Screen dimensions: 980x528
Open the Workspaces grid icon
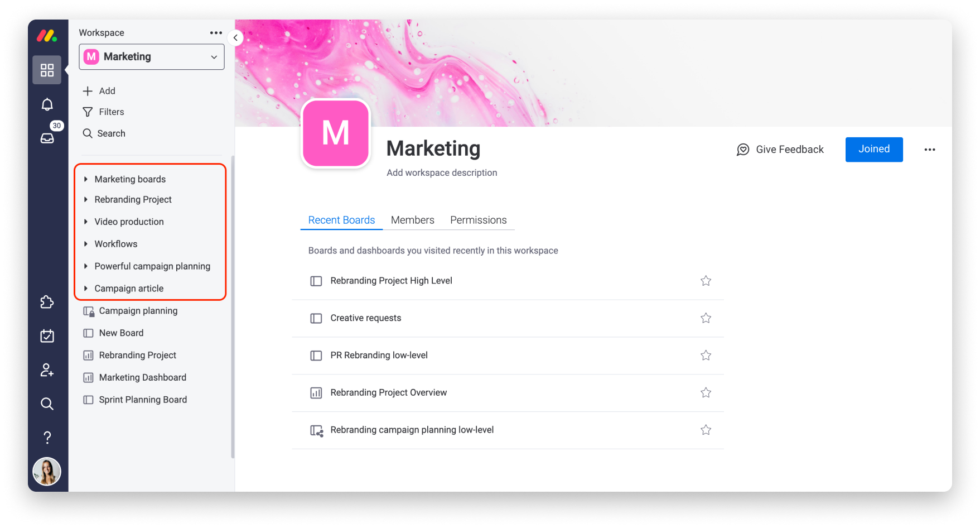coord(47,70)
